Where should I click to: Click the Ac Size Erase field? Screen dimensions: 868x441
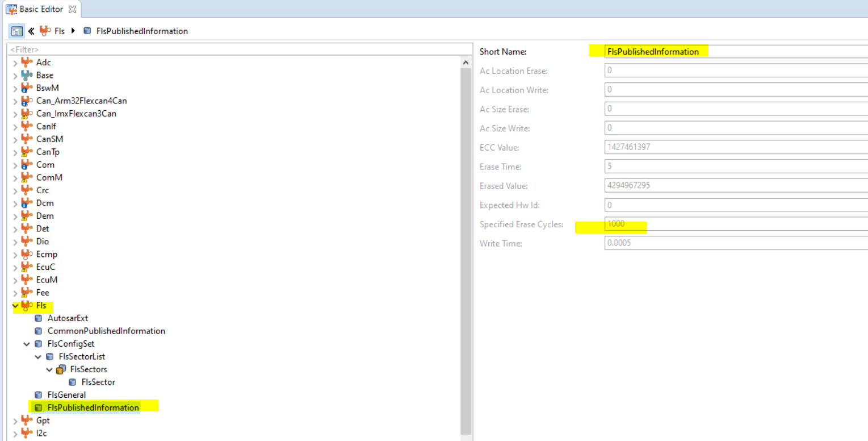point(736,109)
